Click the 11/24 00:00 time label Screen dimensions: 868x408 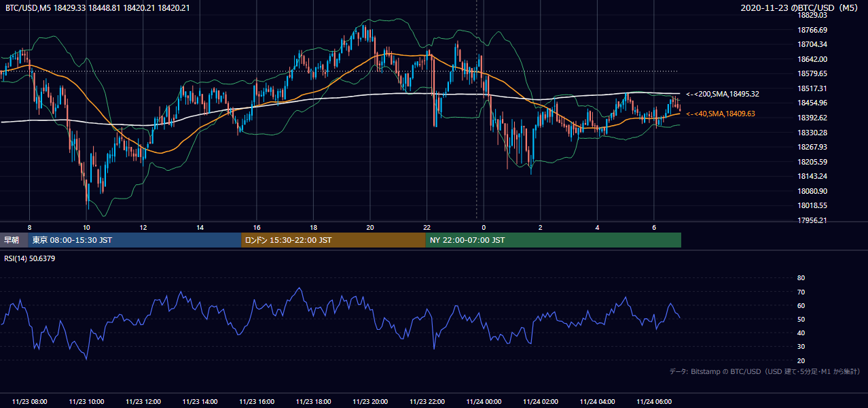coord(484,402)
